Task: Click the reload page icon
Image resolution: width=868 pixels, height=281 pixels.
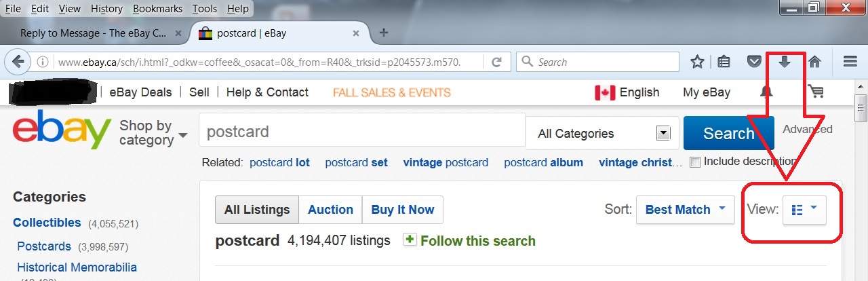Action: 496,62
